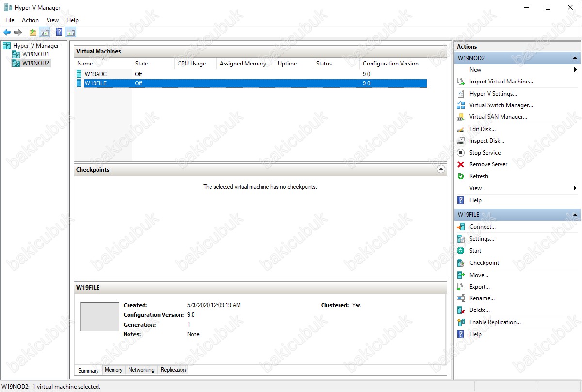This screenshot has width=582, height=392.
Task: Select W19NOD1 in the tree
Action: click(35, 54)
